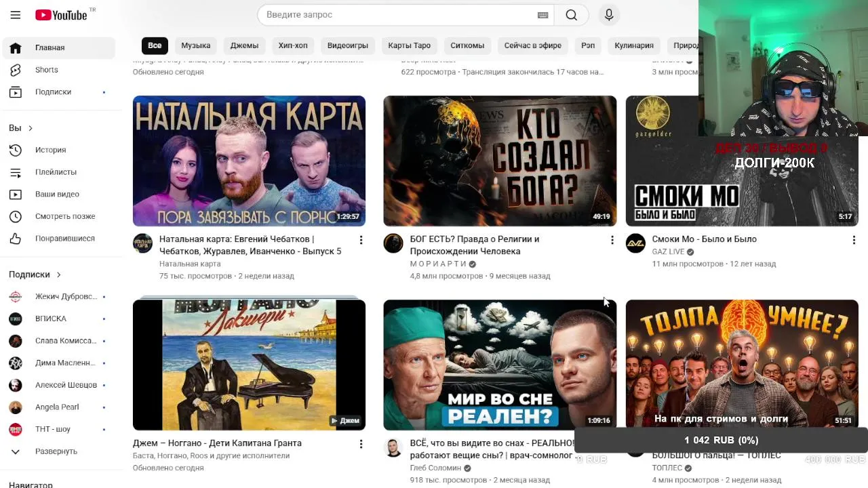Open Алексей Шевцов subscription channel

(58, 385)
